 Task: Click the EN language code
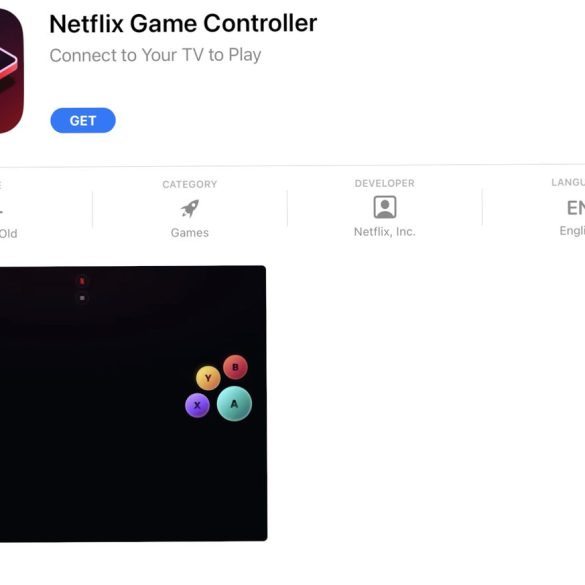click(576, 207)
